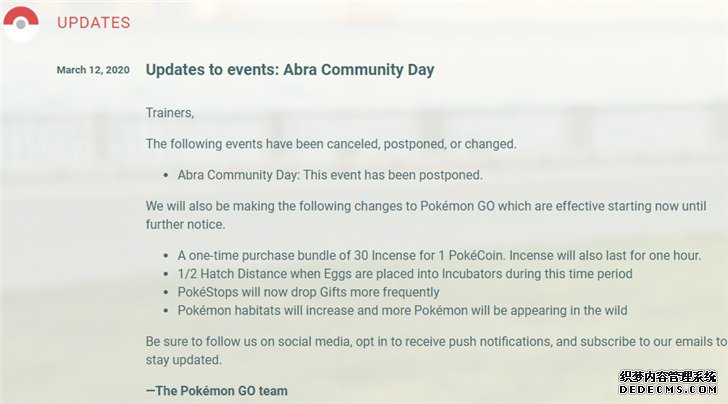The width and height of the screenshot is (728, 404).
Task: Open the Abra Community Day update title
Action: point(290,70)
